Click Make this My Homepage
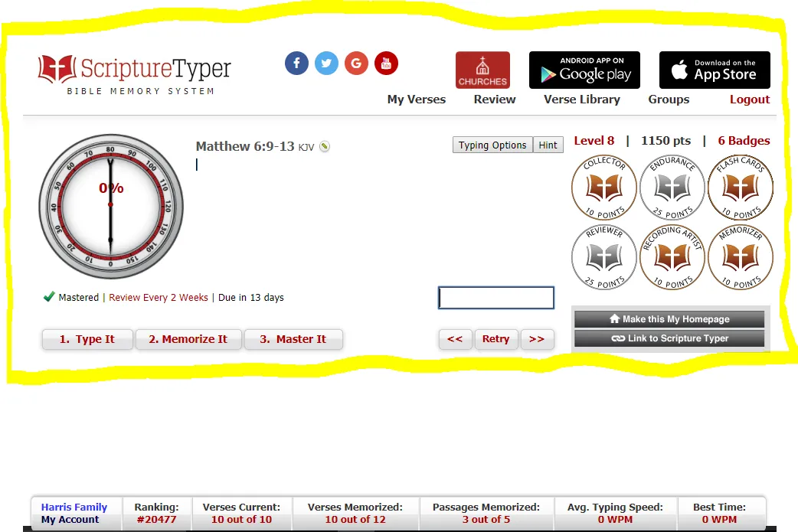 tap(669, 319)
